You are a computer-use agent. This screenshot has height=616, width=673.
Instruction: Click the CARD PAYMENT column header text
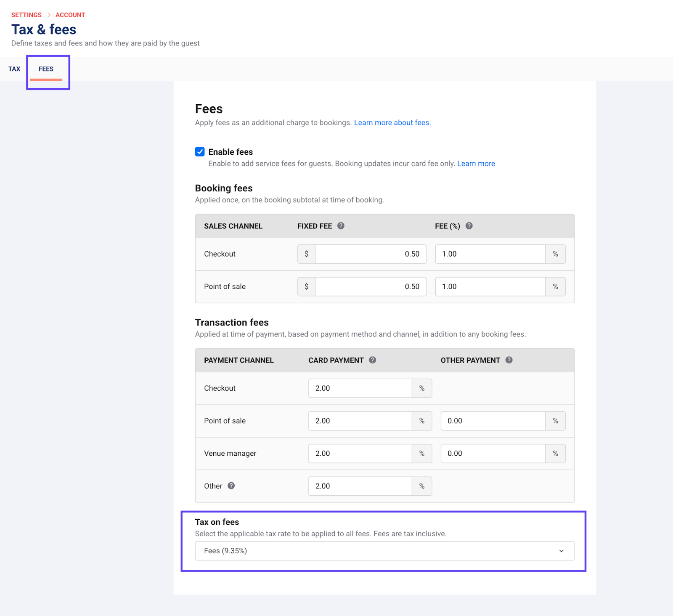336,360
